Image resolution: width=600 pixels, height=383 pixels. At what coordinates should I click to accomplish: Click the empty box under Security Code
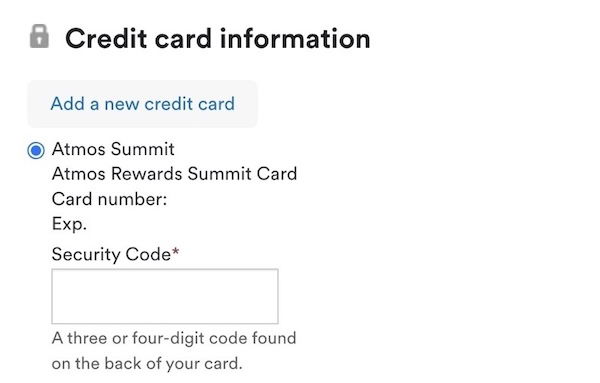click(x=165, y=297)
